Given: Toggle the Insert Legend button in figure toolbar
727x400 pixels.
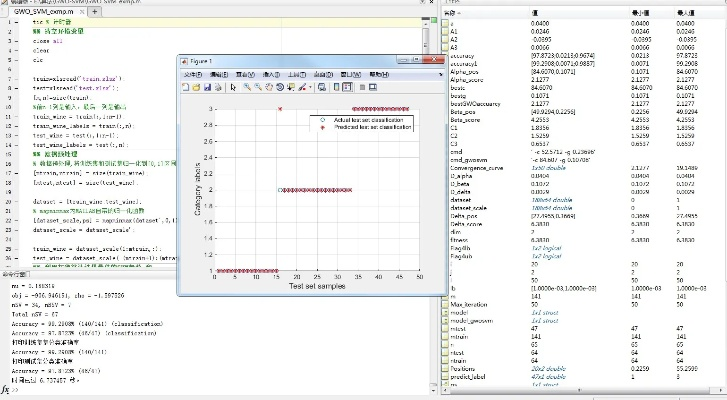Looking at the screenshot, I should pos(347,87).
